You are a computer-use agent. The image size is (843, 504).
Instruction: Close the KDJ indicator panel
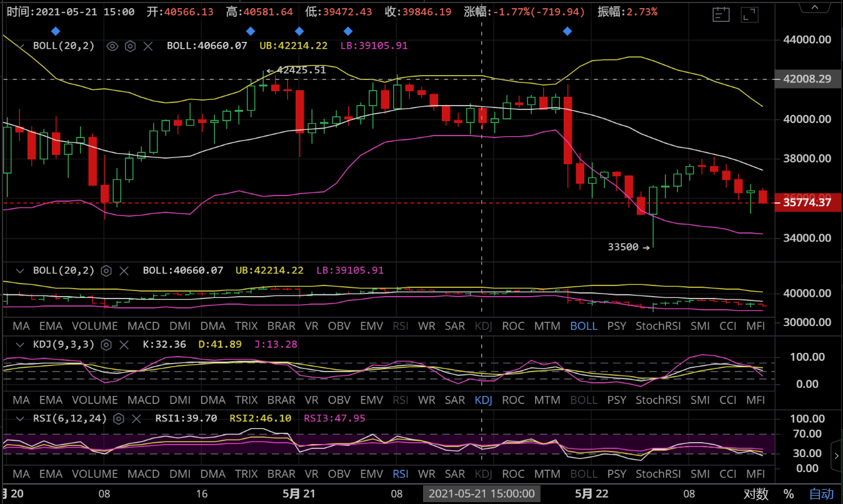(124, 344)
